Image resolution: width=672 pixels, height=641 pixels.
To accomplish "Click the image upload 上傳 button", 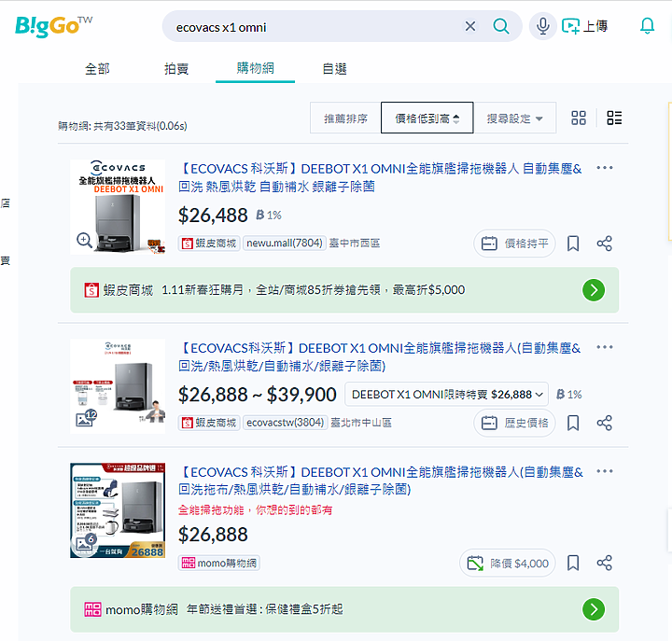I will pos(584,26).
